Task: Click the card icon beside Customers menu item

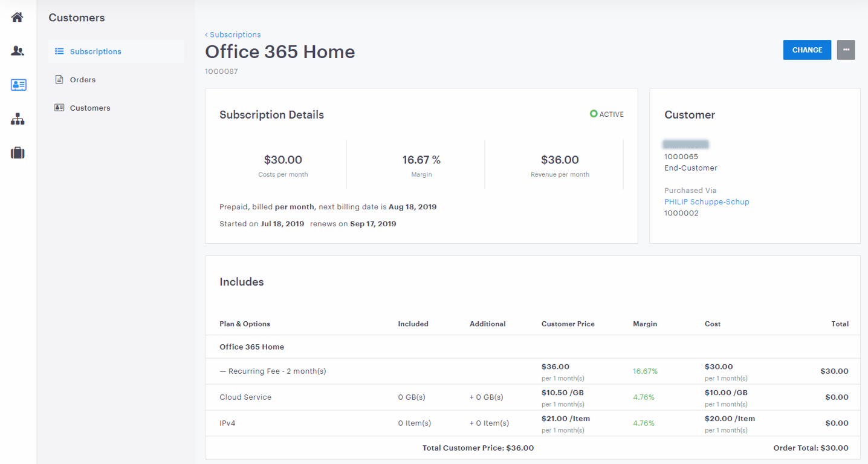Action: pyautogui.click(x=59, y=108)
